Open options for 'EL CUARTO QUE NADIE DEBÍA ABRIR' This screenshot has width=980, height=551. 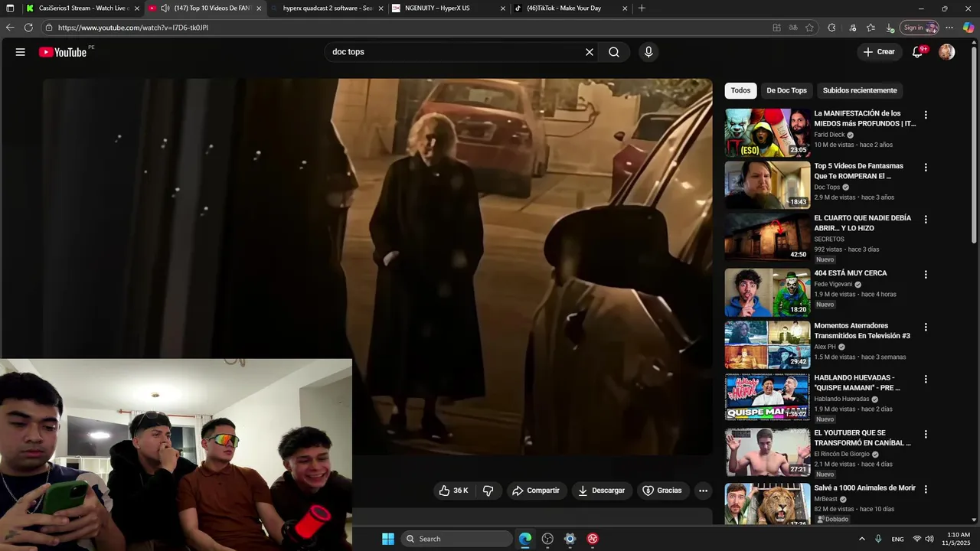[x=926, y=219]
